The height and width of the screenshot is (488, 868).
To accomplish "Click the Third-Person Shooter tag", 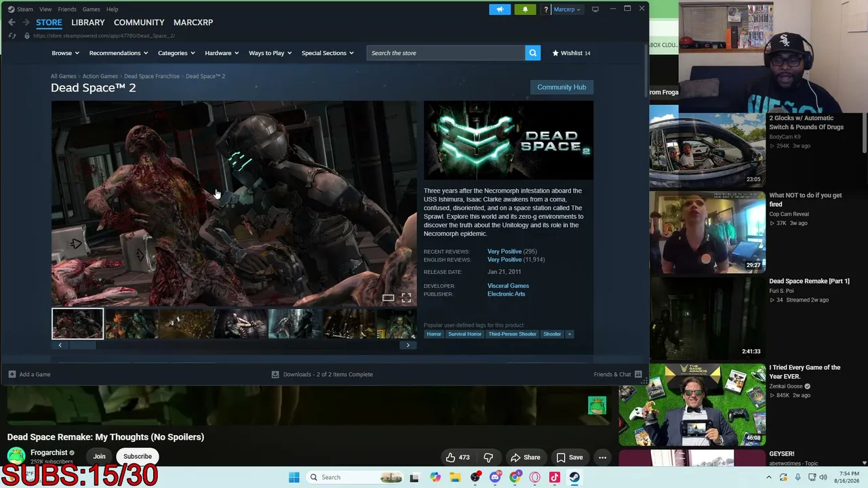I will pyautogui.click(x=512, y=334).
